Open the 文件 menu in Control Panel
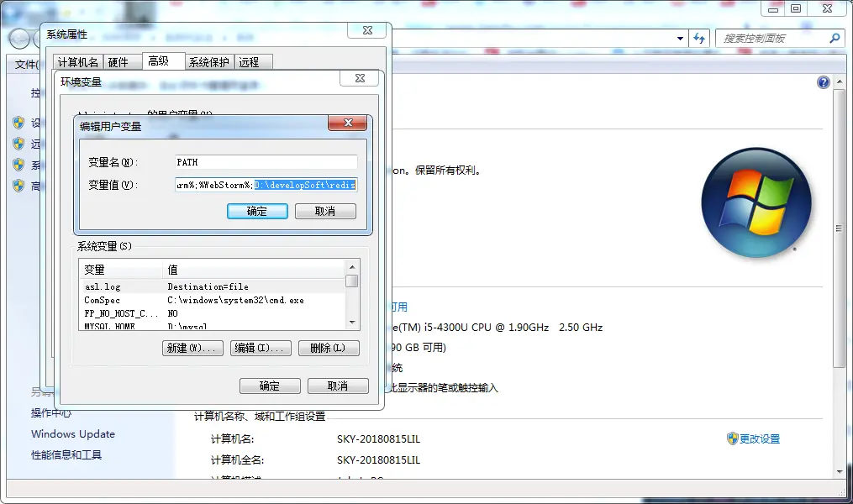 26,64
